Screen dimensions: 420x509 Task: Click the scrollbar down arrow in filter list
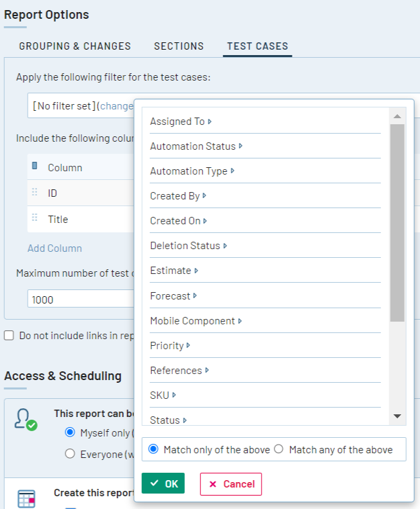(397, 417)
